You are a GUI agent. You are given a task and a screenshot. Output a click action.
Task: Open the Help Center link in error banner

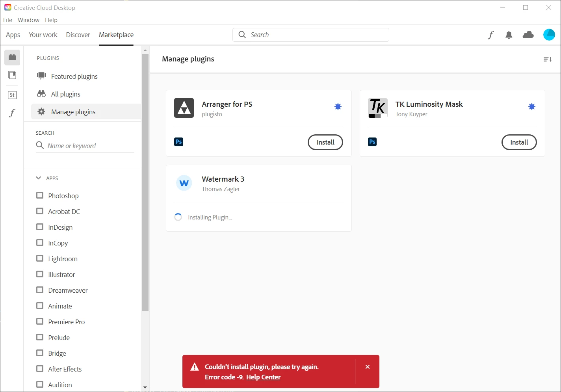(263, 377)
